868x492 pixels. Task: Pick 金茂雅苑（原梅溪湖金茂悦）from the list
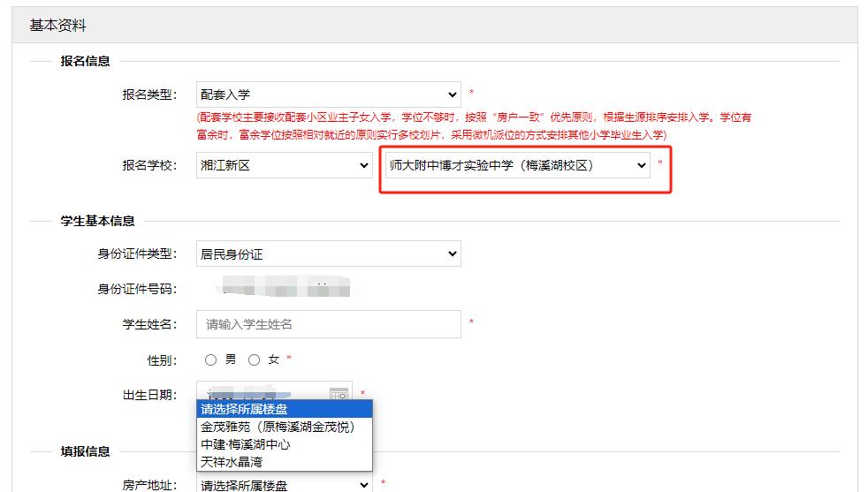point(278,427)
